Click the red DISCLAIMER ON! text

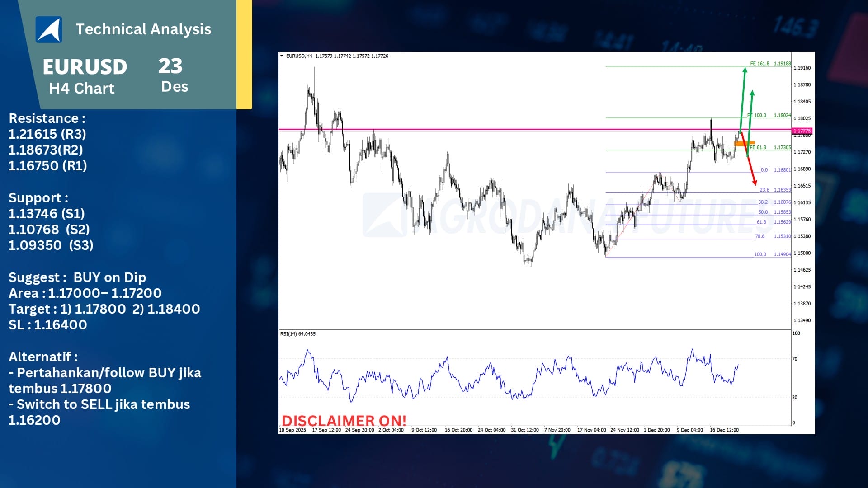point(344,420)
